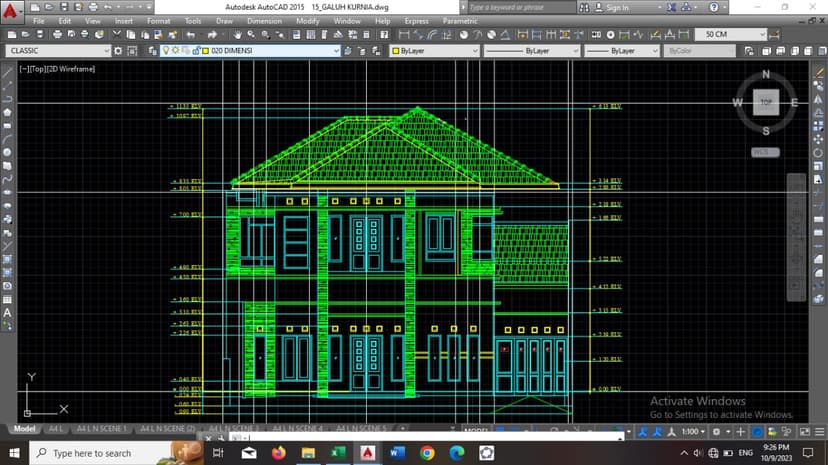Click the WCS label under ViewCube
828x465 pixels.
(765, 152)
